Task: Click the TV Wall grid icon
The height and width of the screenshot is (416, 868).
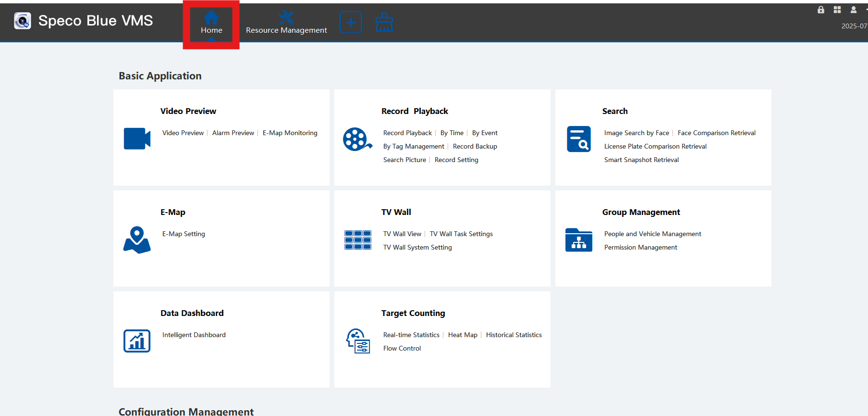Action: pyautogui.click(x=358, y=240)
